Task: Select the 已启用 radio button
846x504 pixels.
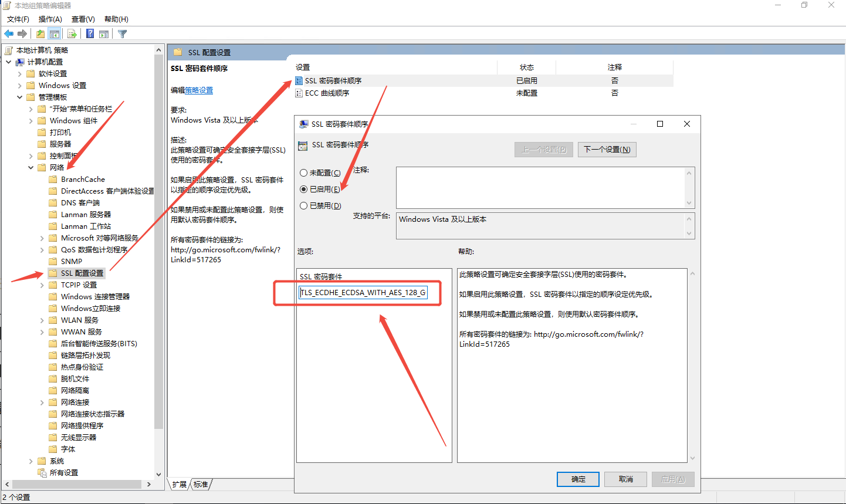Action: pos(303,190)
